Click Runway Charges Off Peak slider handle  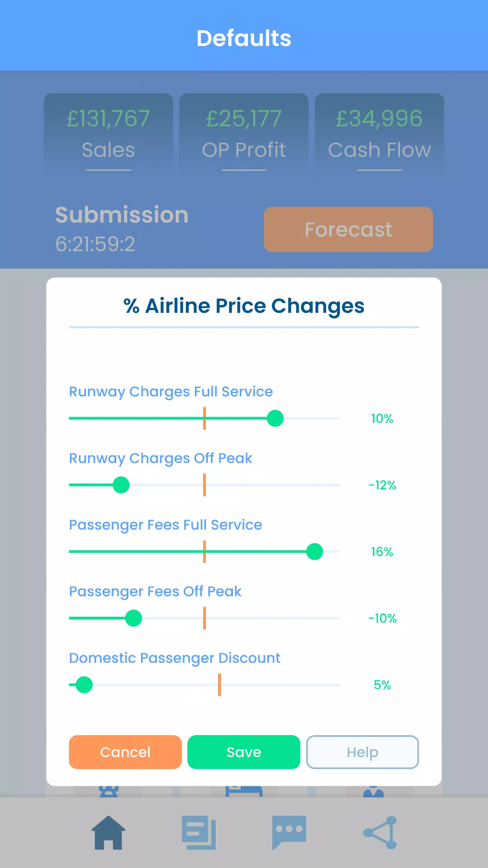pos(121,485)
